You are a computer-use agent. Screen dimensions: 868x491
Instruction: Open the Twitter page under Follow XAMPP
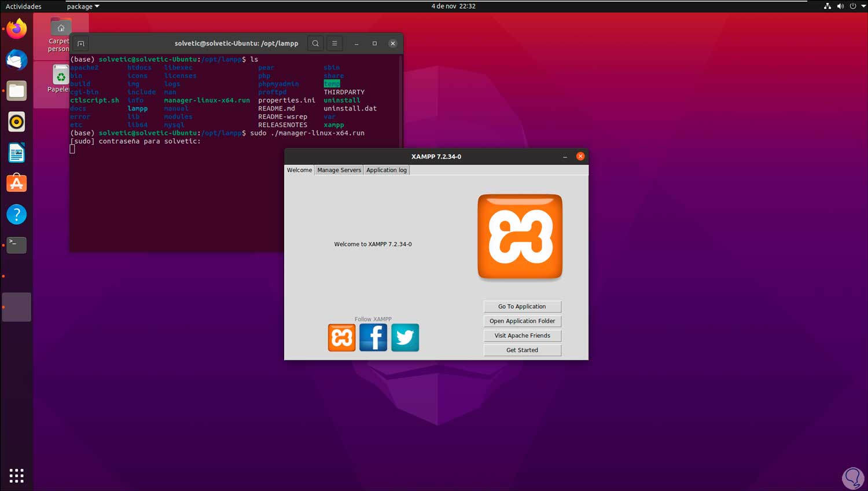tap(405, 338)
